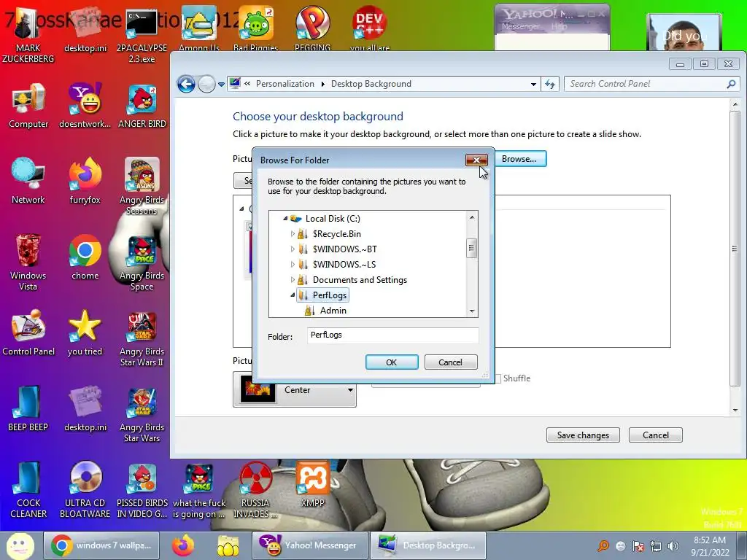Open the Computer desktop icon
This screenshot has height=560, width=747.
click(x=28, y=106)
